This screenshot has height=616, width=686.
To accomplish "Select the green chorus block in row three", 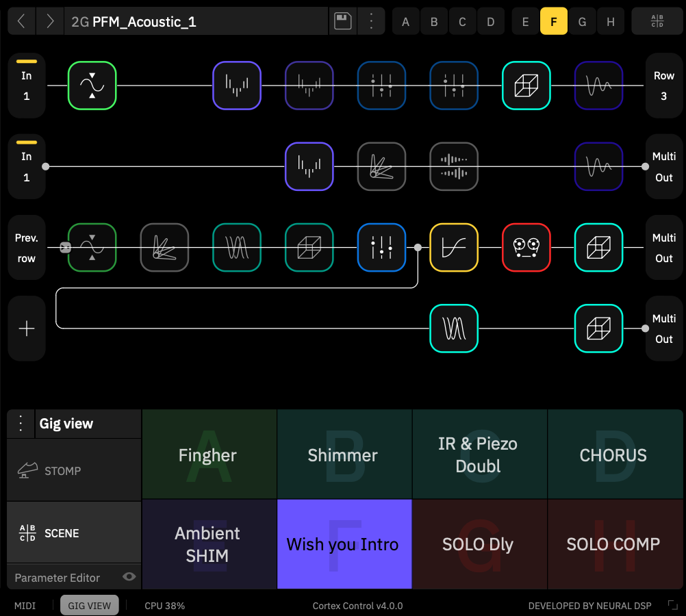I will [x=236, y=248].
